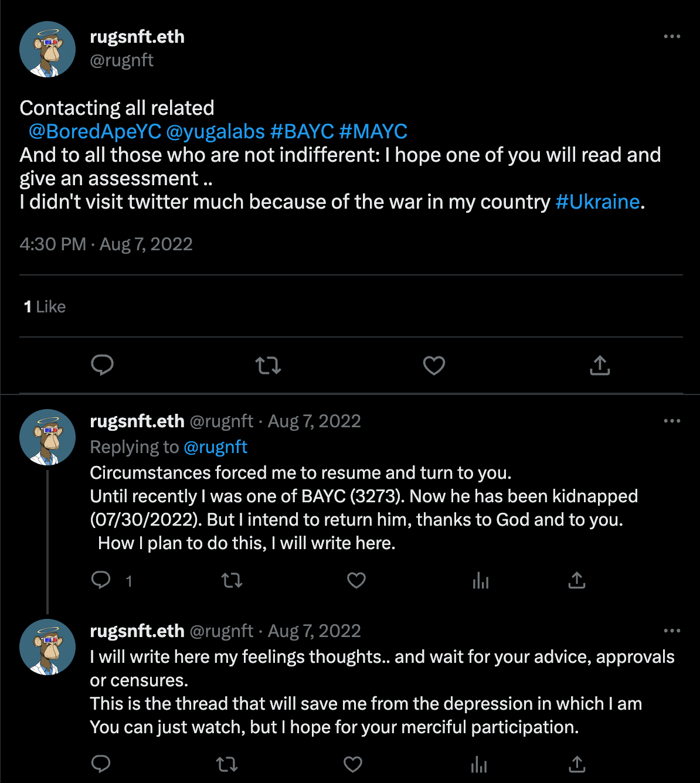700x783 pixels.
Task: View analytics for the BAYC 3273 reply
Action: 481,580
